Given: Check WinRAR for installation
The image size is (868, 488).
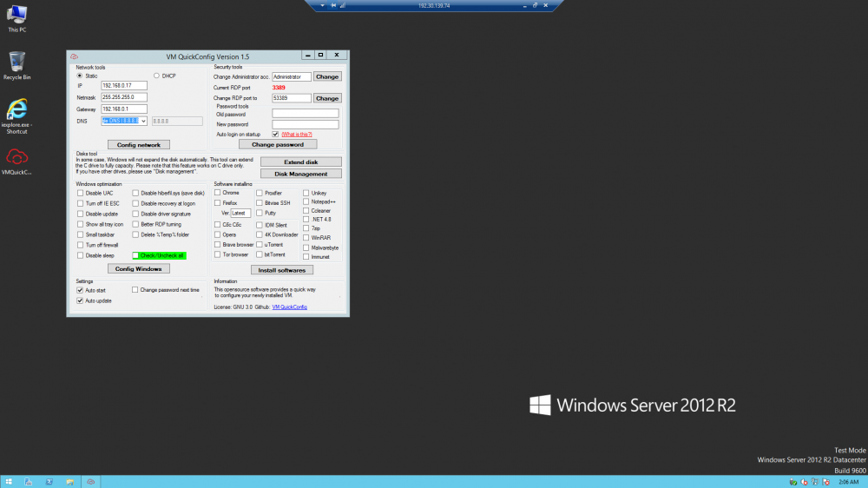Looking at the screenshot, I should pyautogui.click(x=306, y=238).
